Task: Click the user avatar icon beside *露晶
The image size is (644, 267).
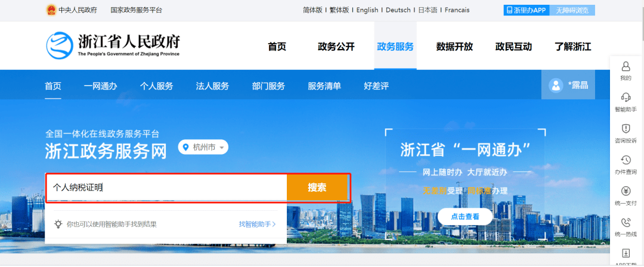Action: coord(556,85)
